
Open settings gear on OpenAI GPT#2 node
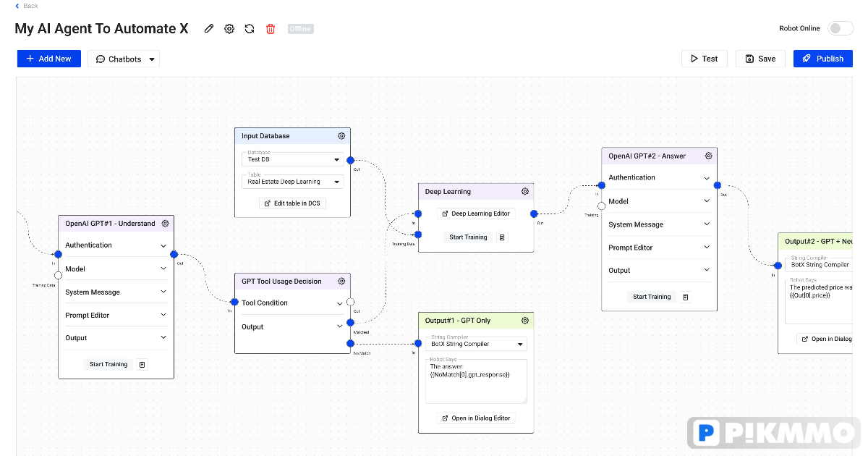point(709,156)
